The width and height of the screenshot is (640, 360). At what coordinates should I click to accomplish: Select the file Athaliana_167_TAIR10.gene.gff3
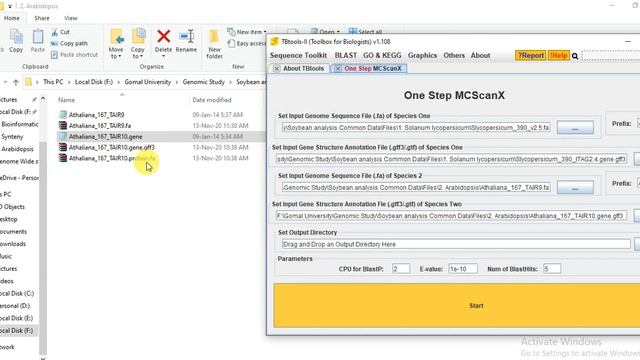click(x=111, y=147)
